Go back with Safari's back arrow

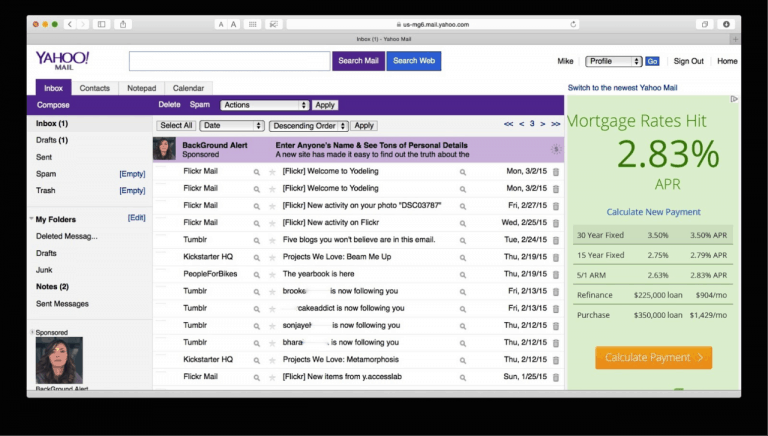pos(70,24)
